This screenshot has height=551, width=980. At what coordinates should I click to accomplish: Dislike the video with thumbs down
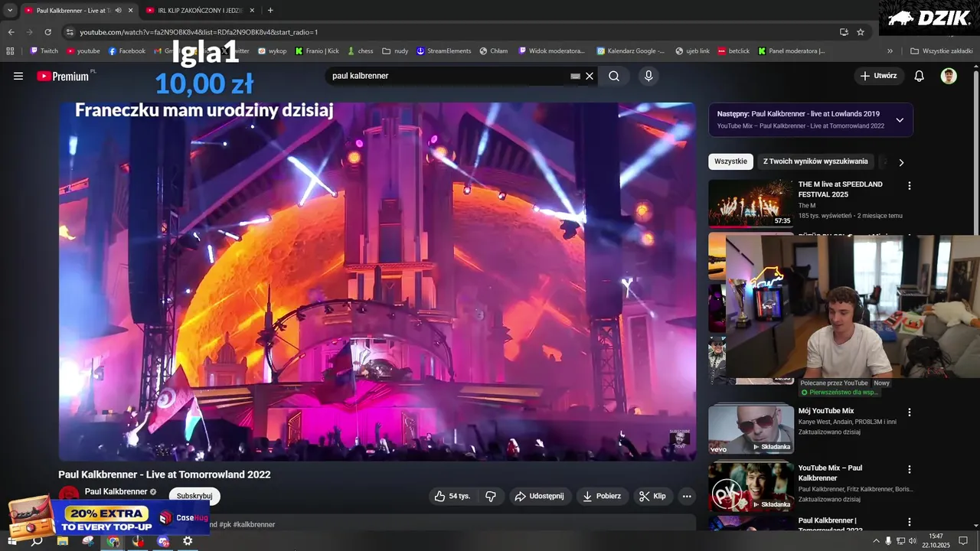coord(491,496)
